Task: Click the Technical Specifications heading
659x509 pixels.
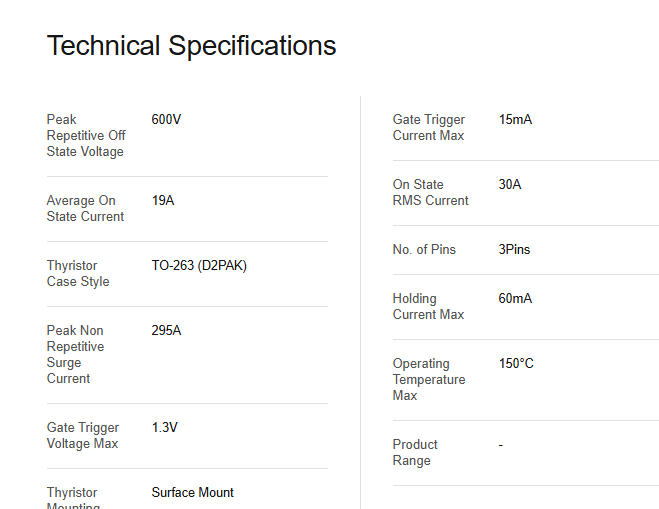Action: [x=191, y=46]
